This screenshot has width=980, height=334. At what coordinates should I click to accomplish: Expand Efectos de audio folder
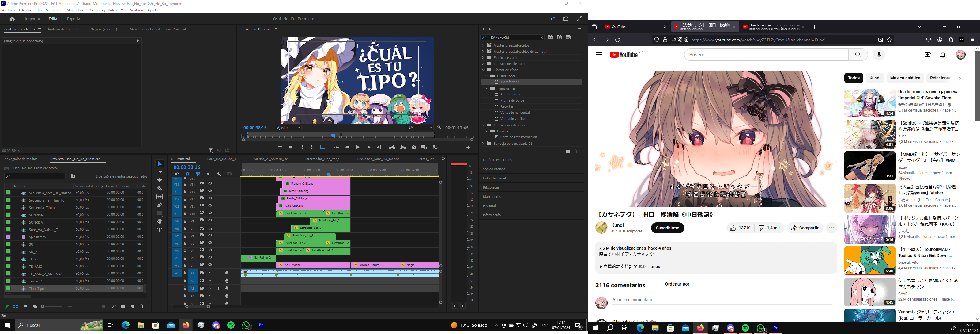tap(483, 58)
